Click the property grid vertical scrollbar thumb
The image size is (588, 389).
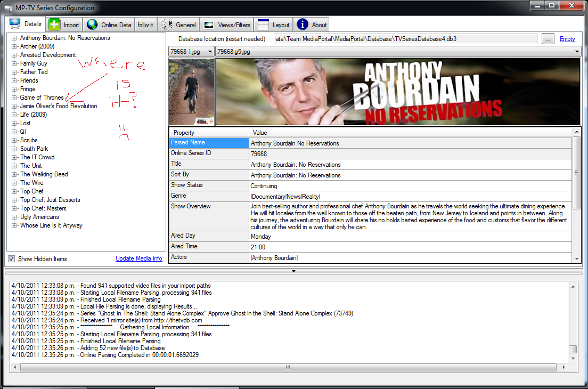(577, 173)
